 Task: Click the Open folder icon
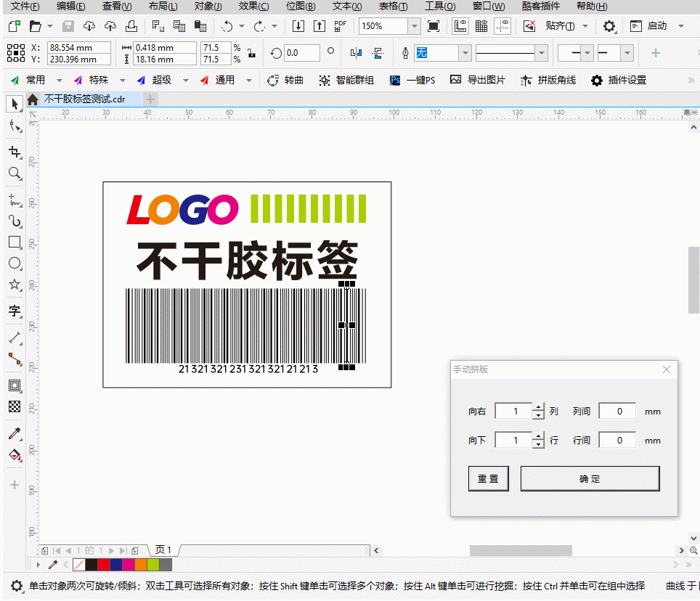click(36, 26)
